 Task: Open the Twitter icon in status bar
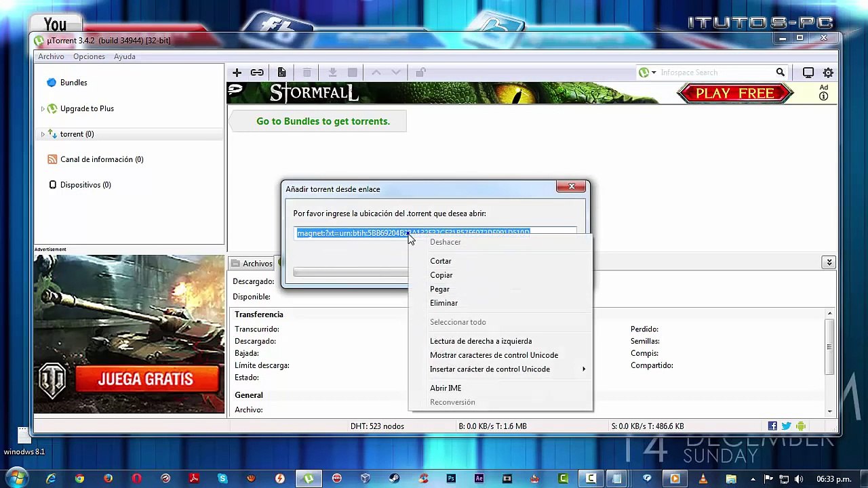(x=786, y=426)
